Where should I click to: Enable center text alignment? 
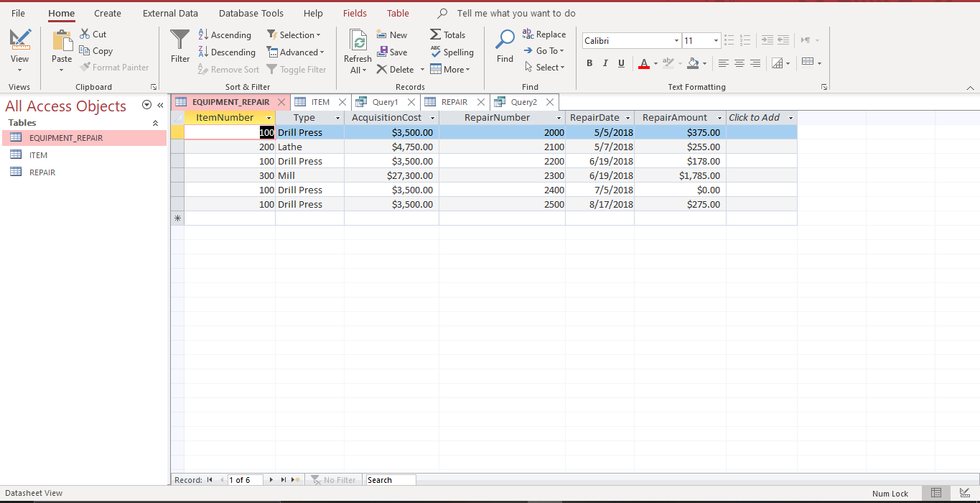tap(739, 63)
